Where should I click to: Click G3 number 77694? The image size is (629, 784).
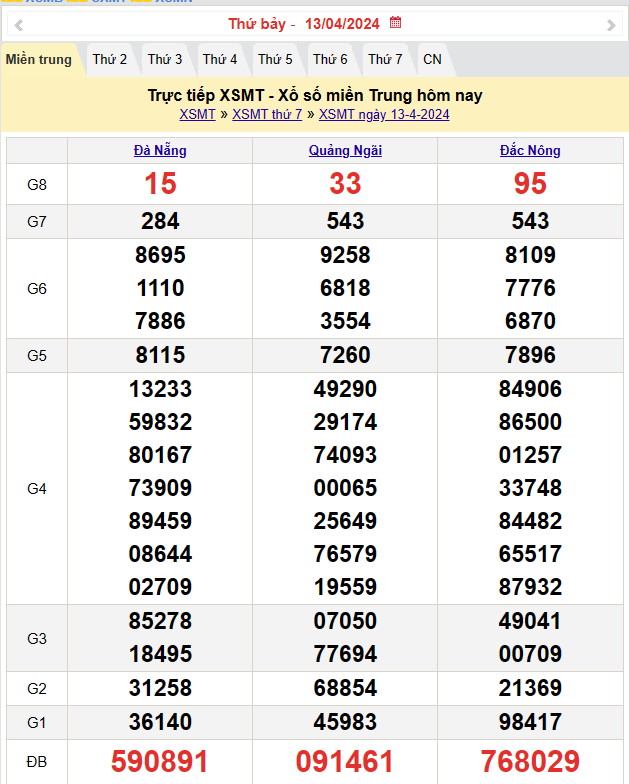[x=345, y=654]
